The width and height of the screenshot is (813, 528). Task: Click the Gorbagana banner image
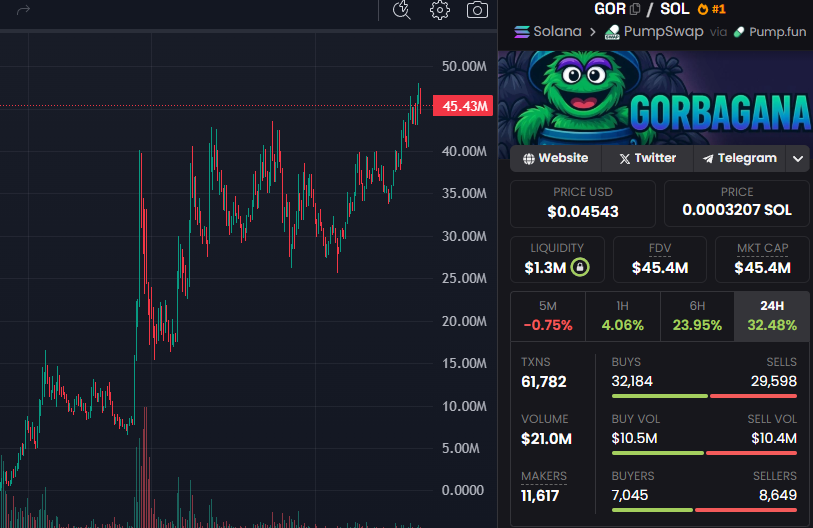point(655,98)
